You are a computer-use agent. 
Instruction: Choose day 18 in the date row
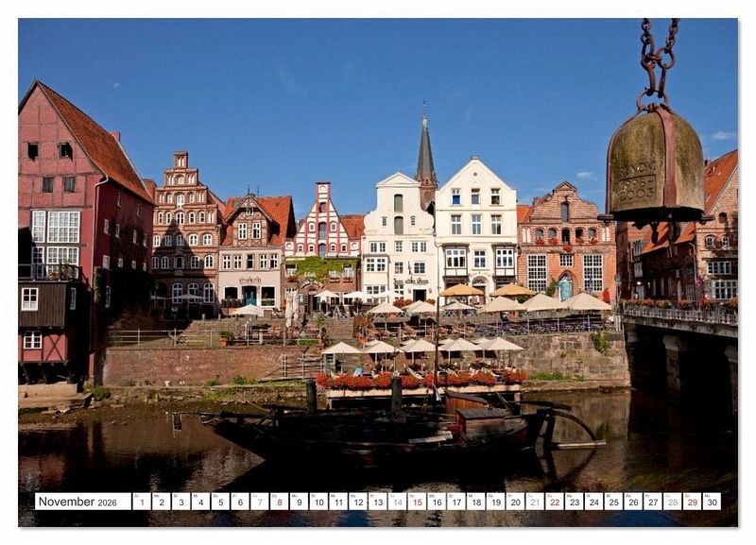click(x=475, y=502)
